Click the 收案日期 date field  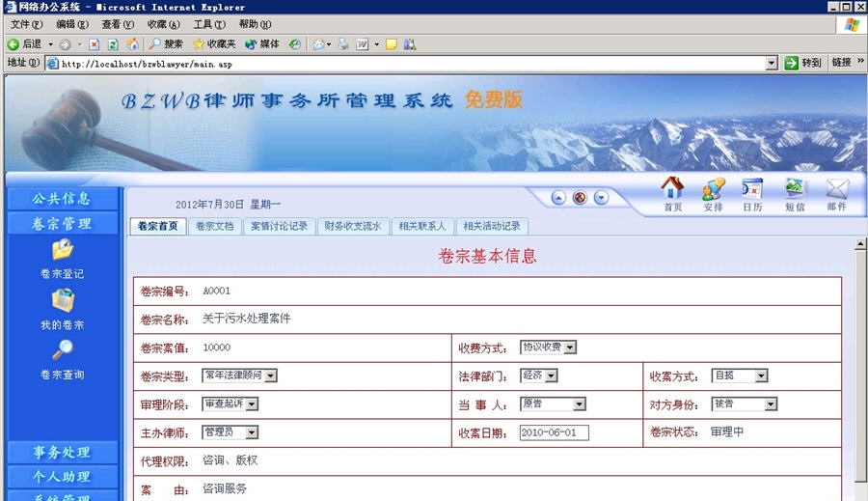pos(555,432)
